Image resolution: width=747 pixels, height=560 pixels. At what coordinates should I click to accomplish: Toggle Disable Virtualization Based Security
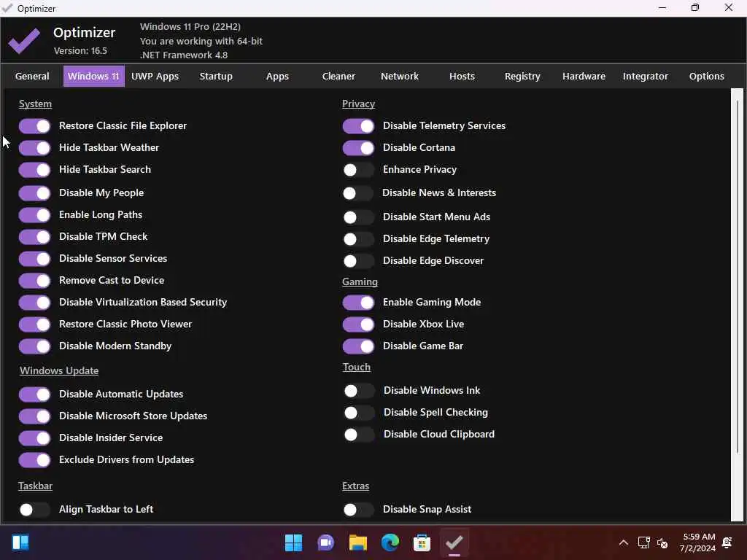pos(34,303)
